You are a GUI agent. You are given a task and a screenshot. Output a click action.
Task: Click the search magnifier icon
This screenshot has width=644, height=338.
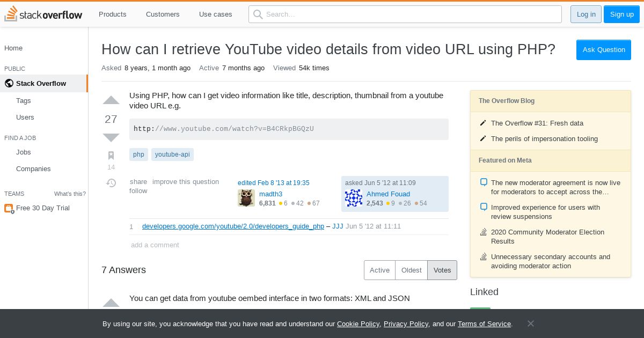tap(258, 14)
